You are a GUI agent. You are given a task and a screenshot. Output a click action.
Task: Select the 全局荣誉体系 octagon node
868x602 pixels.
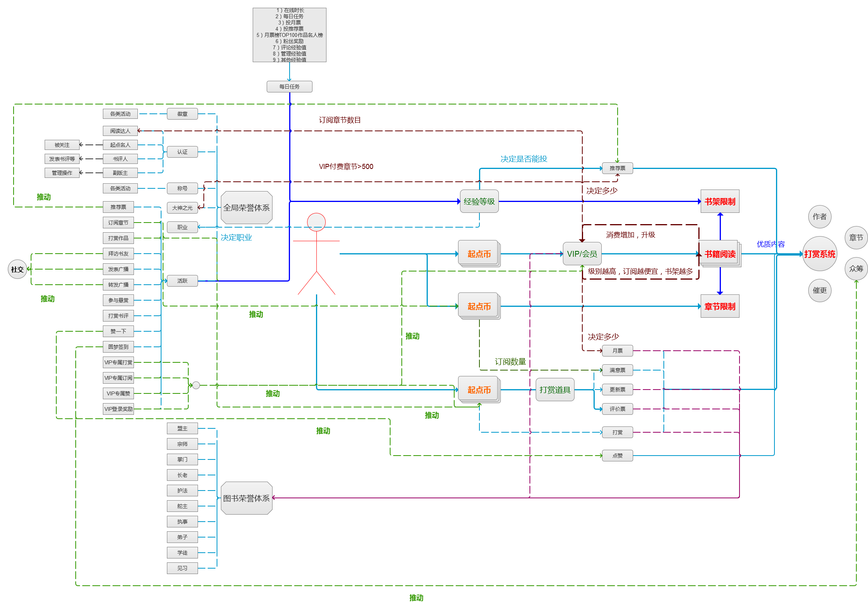(247, 207)
